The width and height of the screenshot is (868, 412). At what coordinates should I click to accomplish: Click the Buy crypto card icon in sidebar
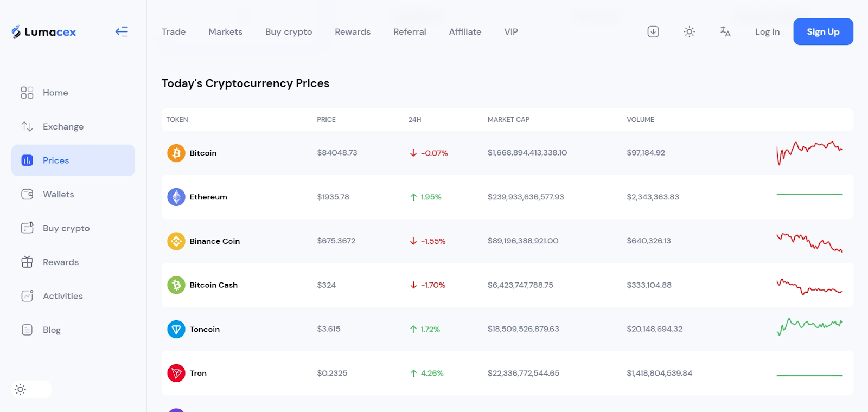(27, 228)
